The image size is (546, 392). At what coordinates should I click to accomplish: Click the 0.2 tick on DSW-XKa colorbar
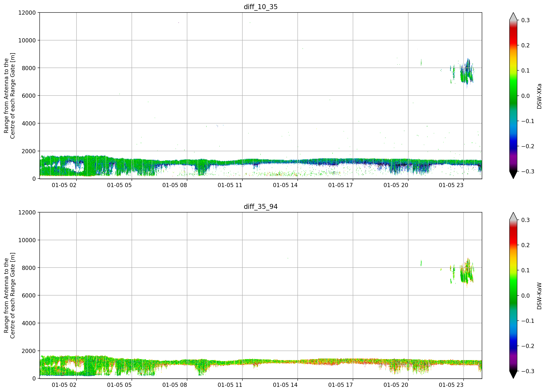(526, 46)
